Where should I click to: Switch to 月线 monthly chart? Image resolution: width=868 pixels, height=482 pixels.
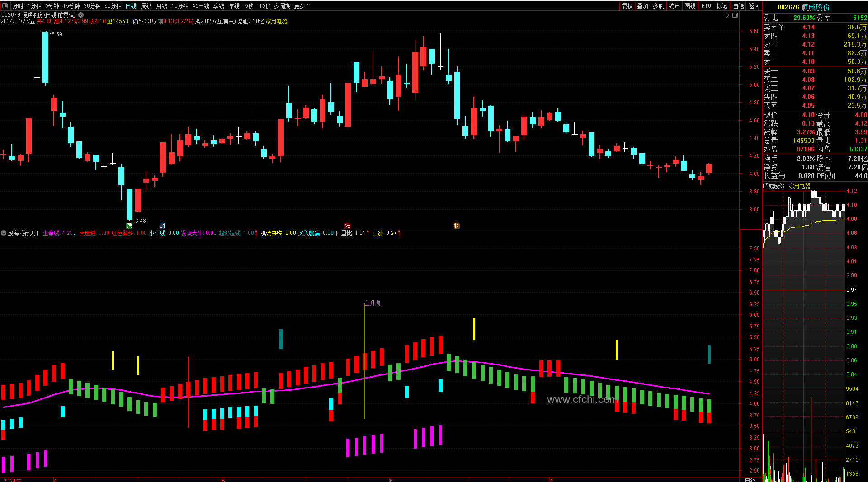click(162, 6)
